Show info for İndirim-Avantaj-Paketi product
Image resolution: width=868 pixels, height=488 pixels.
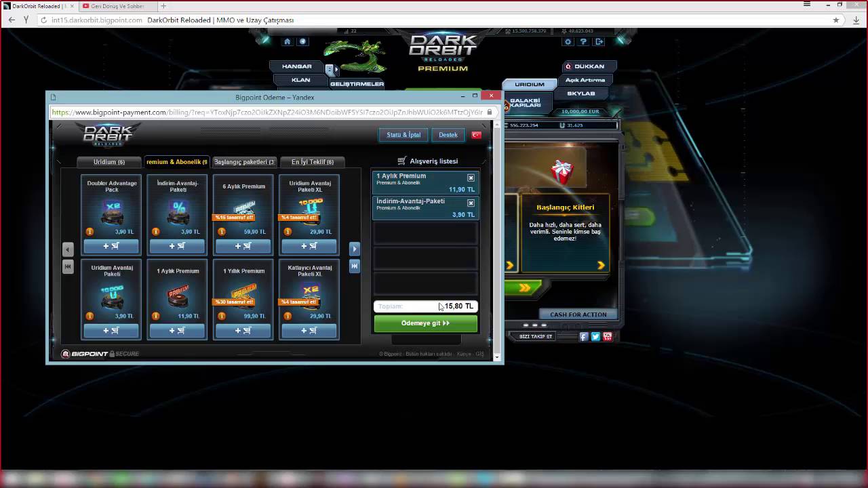pos(155,232)
